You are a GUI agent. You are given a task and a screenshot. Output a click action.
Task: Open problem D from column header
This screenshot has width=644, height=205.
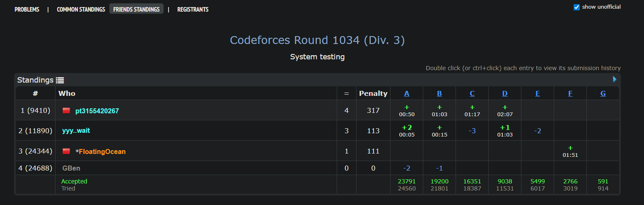pyautogui.click(x=505, y=93)
